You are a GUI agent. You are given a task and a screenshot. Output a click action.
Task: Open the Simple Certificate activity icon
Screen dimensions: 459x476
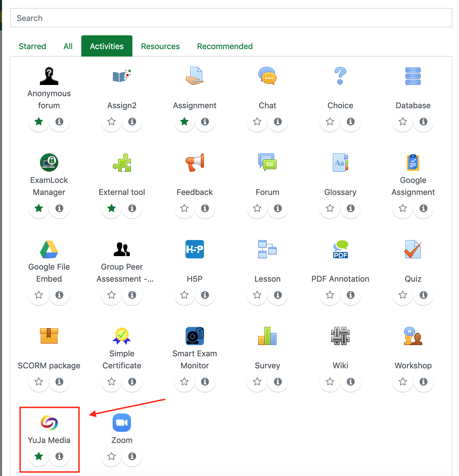pyautogui.click(x=122, y=336)
